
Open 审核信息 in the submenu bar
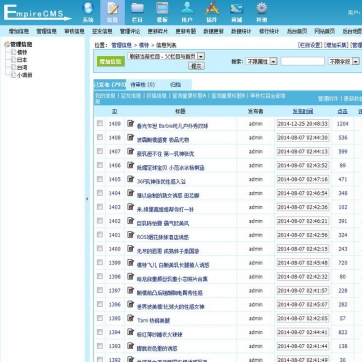pos(74,31)
